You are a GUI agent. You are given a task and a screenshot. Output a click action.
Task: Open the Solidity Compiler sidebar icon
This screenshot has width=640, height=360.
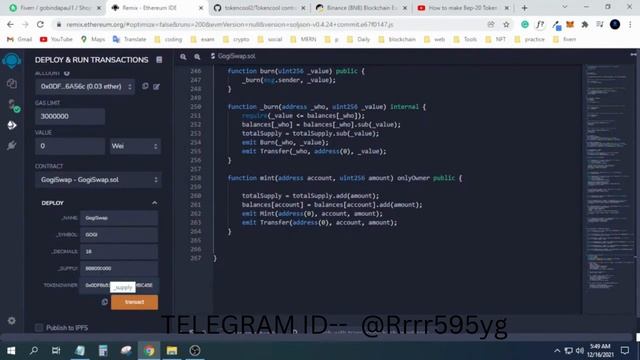tap(13, 105)
